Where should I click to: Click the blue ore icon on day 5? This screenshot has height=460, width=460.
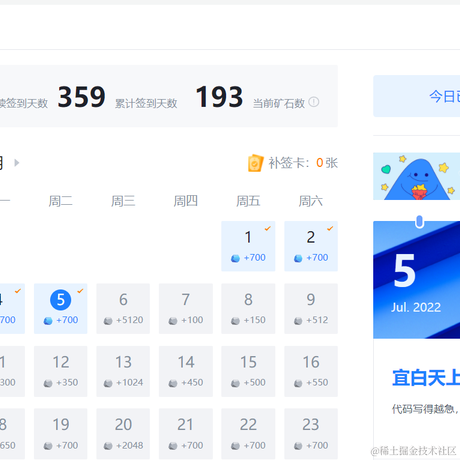pos(48,321)
